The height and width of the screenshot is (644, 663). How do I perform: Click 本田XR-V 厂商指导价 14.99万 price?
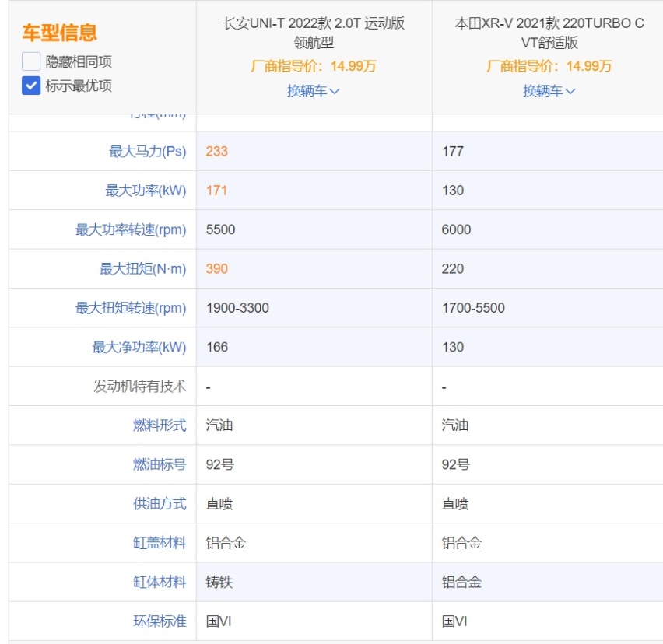[x=549, y=66]
